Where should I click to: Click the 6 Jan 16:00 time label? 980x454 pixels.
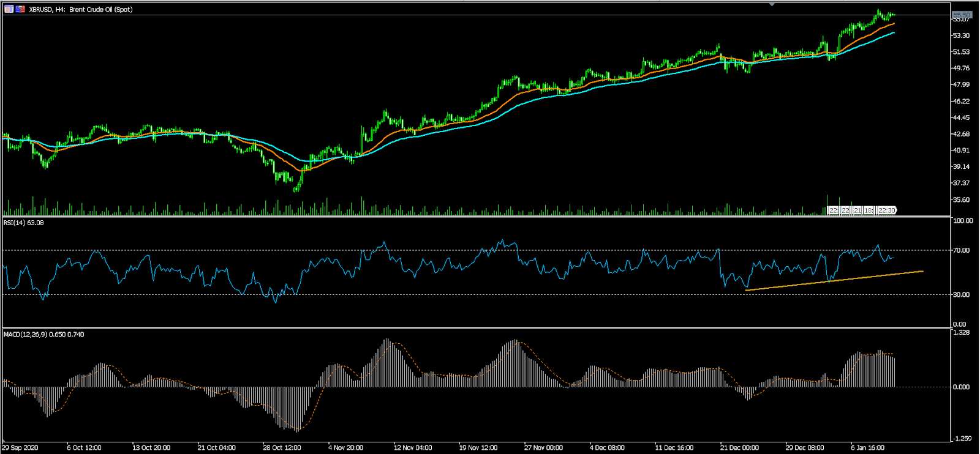coord(868,448)
